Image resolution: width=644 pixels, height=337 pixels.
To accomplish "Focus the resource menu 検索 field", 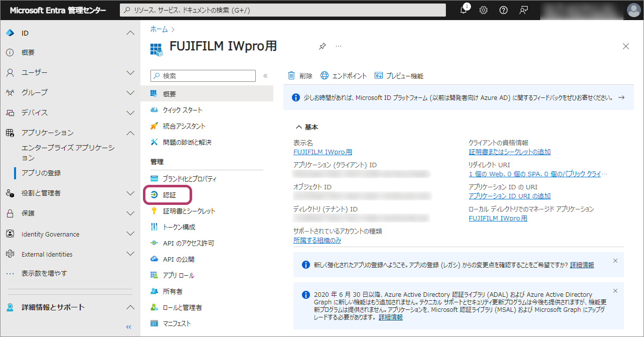I will [203, 76].
